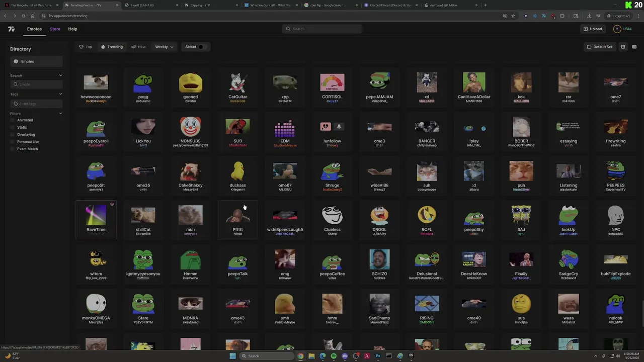Click the Emotes smiley icon in Directory
The height and width of the screenshot is (362, 644).
coord(16,61)
